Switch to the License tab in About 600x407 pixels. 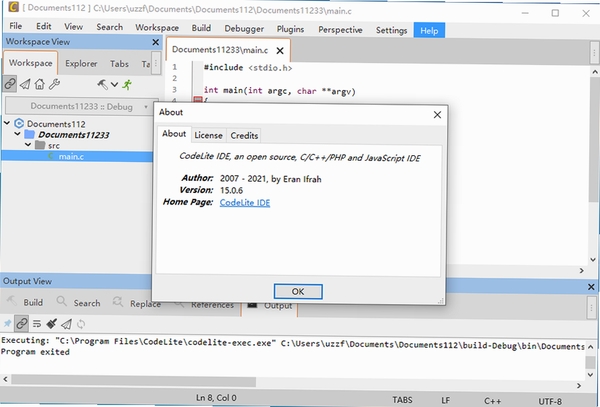(208, 135)
